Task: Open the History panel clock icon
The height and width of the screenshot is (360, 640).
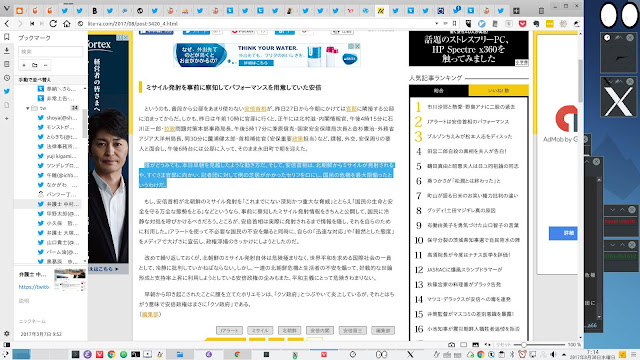Action: 7,78
